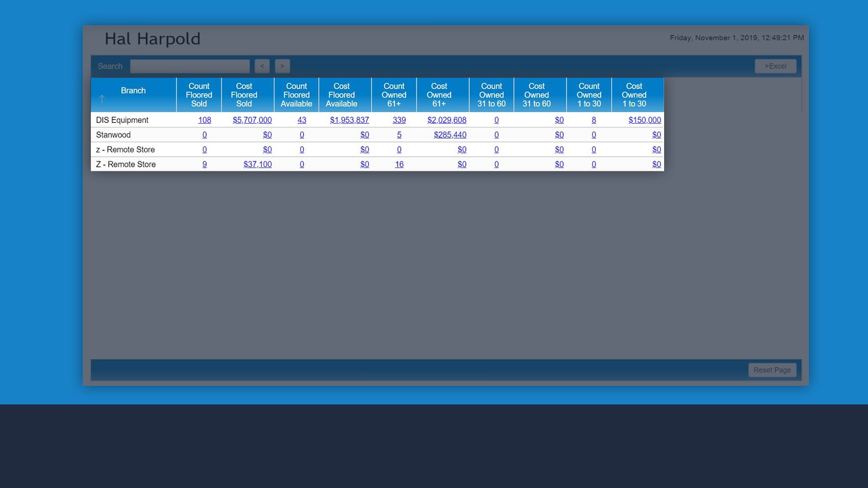The width and height of the screenshot is (868, 488).
Task: Sort by Count Owned 31 to 60 header
Action: (x=491, y=95)
